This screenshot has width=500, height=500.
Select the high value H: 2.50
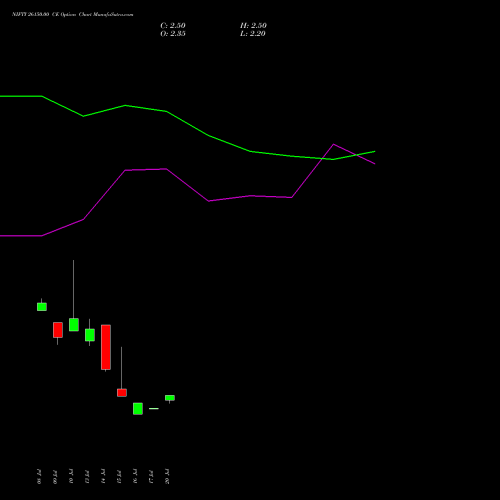(253, 26)
